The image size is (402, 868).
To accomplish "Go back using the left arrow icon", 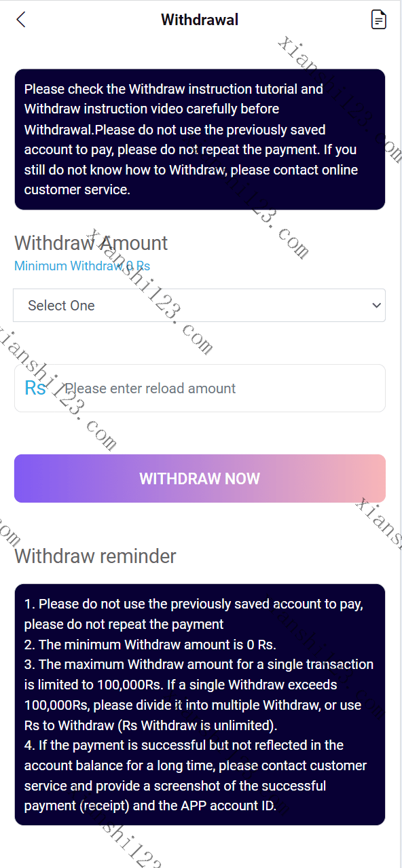I will 21,20.
